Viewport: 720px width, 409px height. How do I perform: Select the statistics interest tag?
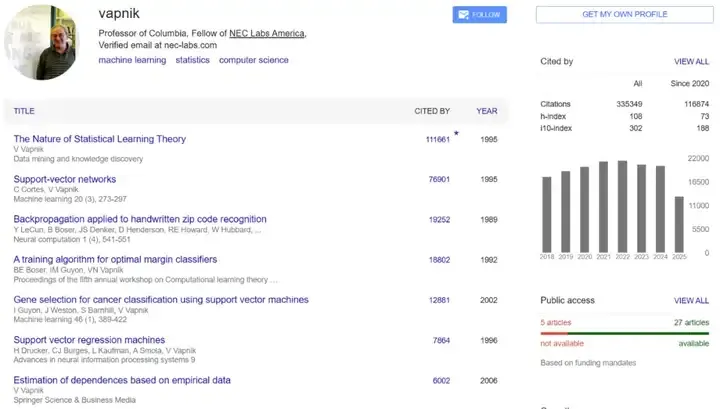point(192,60)
